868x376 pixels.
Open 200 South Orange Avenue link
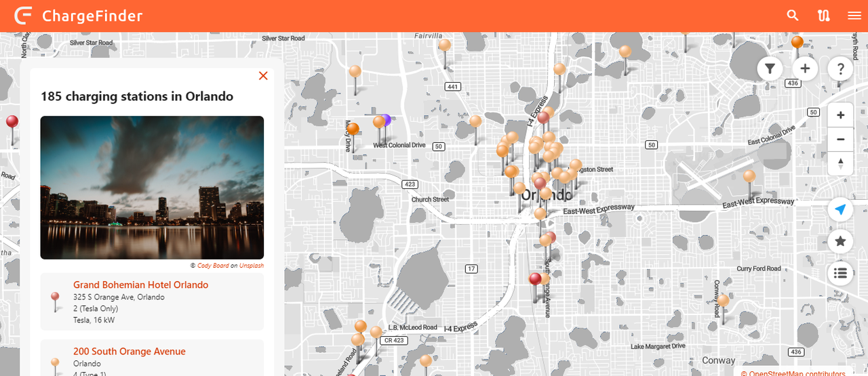click(129, 352)
